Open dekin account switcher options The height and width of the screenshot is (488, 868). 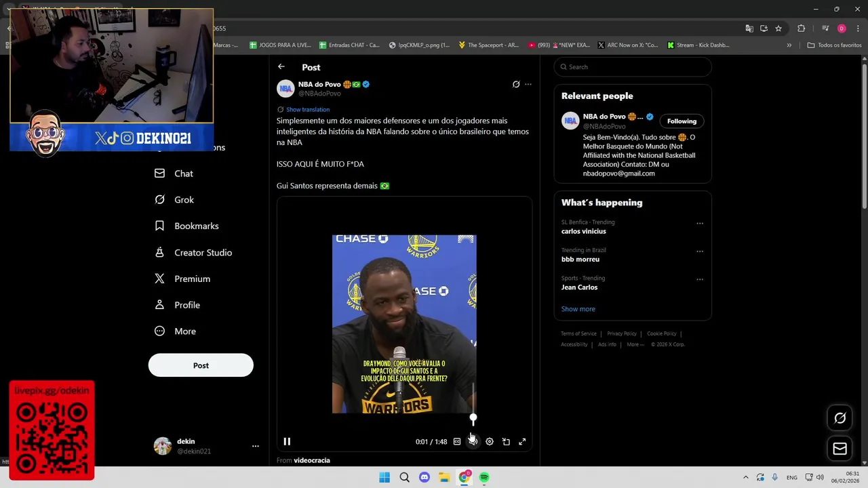pyautogui.click(x=256, y=446)
